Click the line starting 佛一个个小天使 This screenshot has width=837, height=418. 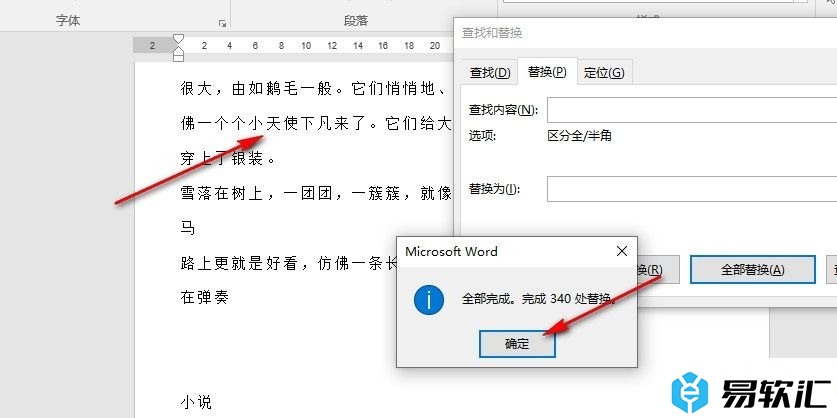click(x=316, y=124)
